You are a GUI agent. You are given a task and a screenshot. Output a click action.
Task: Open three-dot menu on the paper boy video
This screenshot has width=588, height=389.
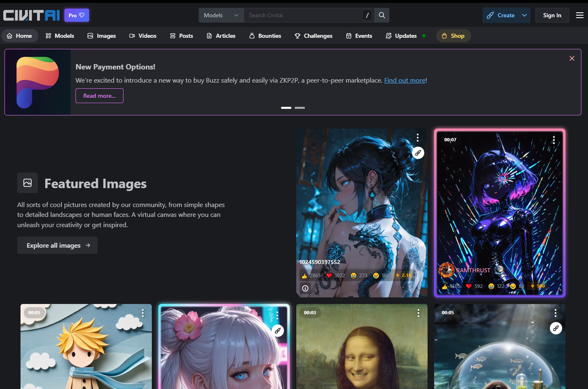[x=143, y=313]
